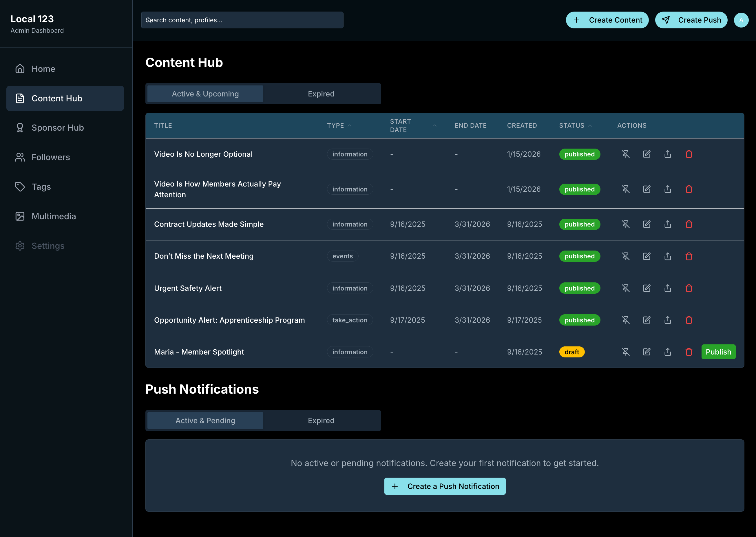The width and height of the screenshot is (756, 537).
Task: Delete the Maria - Member Spotlight draft
Action: pos(689,352)
